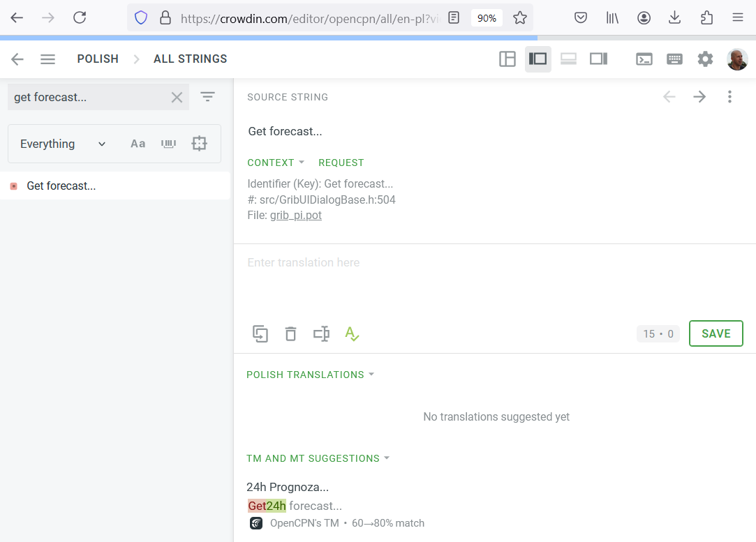Image resolution: width=756 pixels, height=542 pixels.
Task: Open user profile avatar menu
Action: [x=737, y=59]
